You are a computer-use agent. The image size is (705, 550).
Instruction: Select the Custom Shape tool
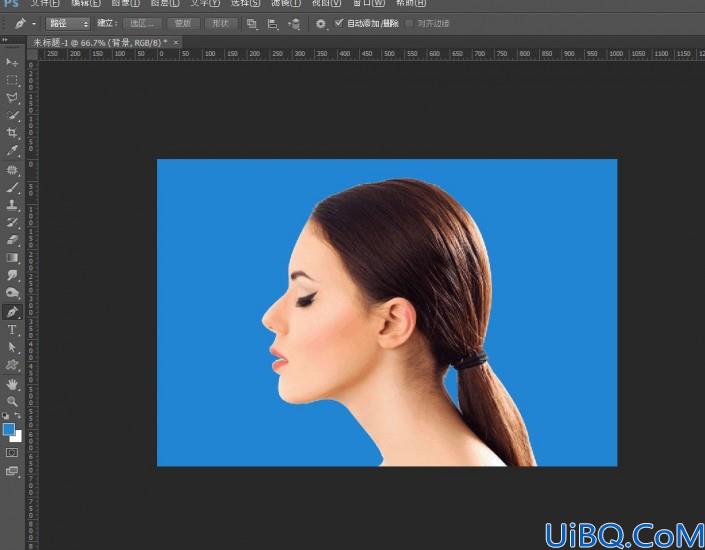(12, 365)
